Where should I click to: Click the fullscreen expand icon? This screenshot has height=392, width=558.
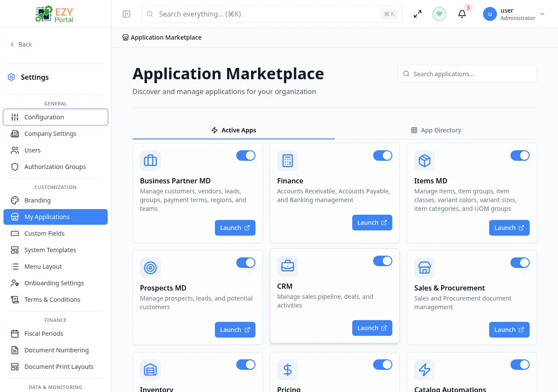pos(418,14)
